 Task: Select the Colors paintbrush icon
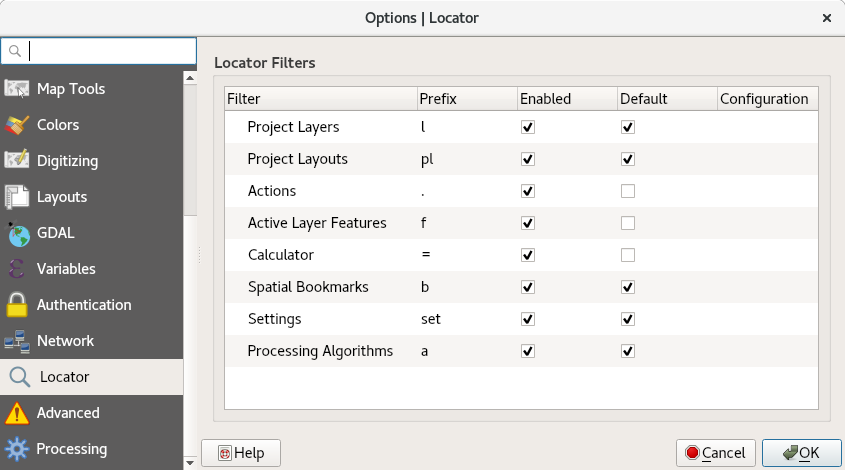(17, 125)
